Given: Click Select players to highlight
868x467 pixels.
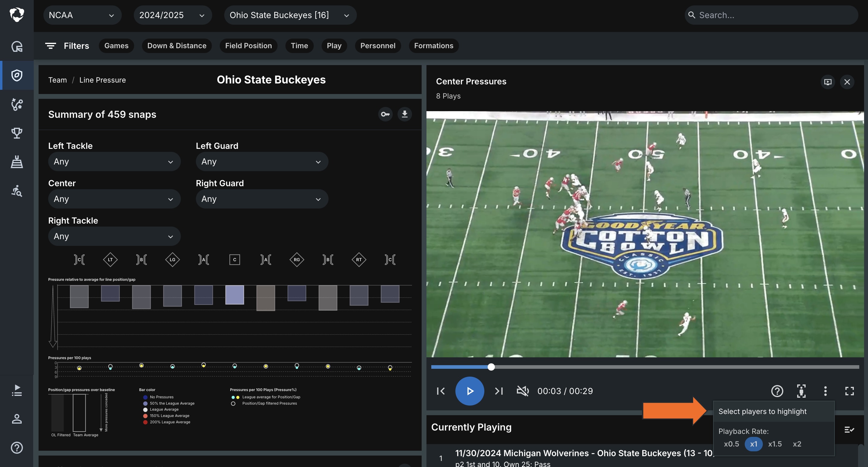Looking at the screenshot, I should coord(763,411).
